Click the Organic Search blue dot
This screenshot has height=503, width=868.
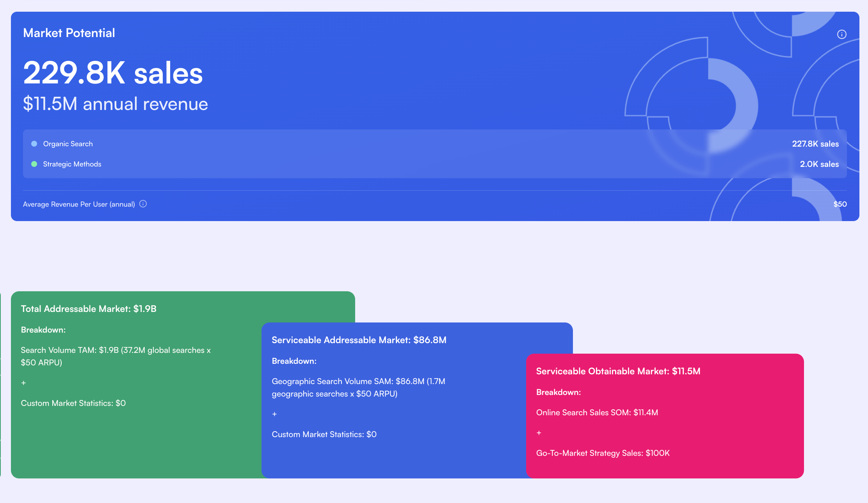(x=34, y=144)
